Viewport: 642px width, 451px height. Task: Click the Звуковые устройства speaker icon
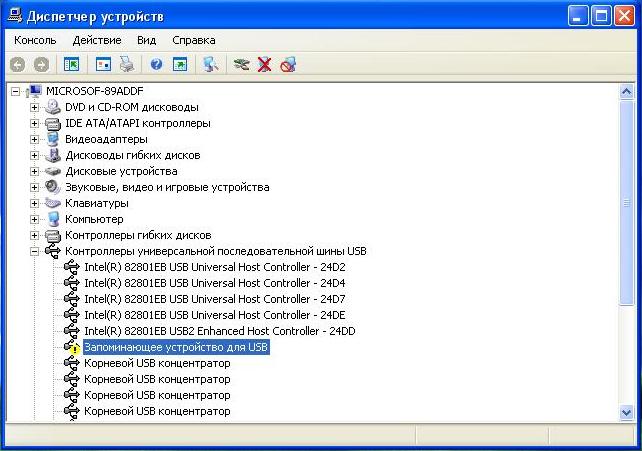(53, 187)
